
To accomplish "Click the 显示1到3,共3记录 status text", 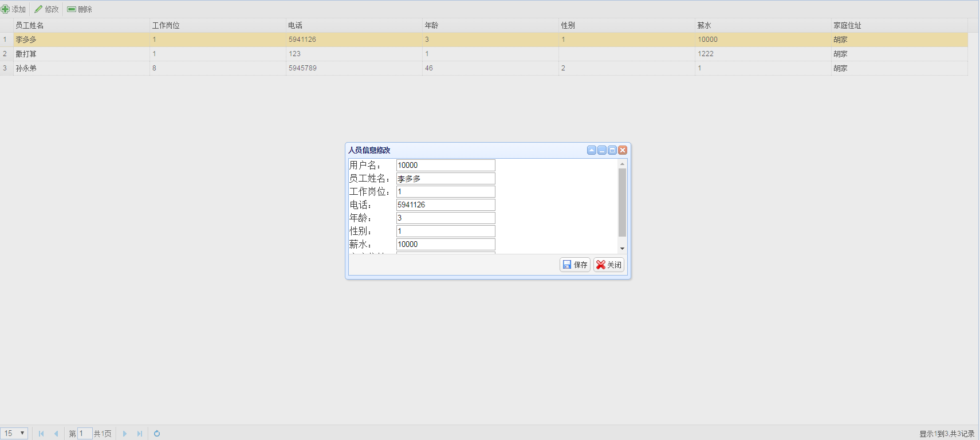I will tap(947, 434).
